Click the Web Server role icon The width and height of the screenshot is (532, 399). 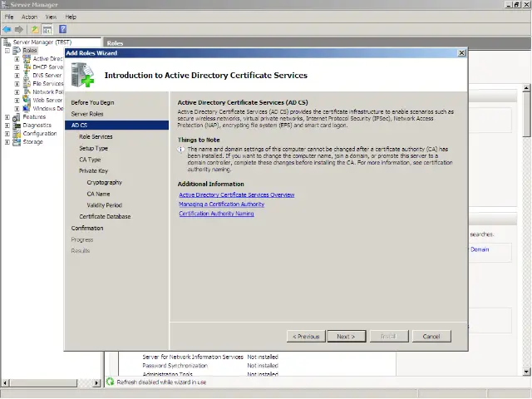pos(27,100)
